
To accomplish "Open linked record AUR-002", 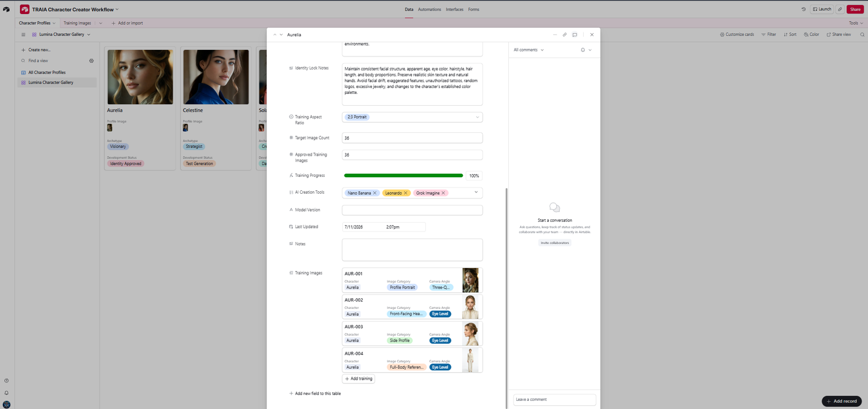I will tap(412, 307).
